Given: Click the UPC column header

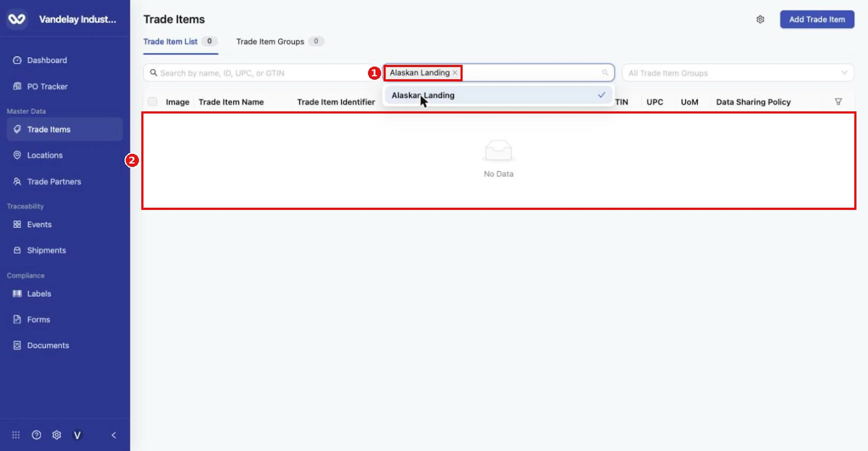Looking at the screenshot, I should pos(655,102).
